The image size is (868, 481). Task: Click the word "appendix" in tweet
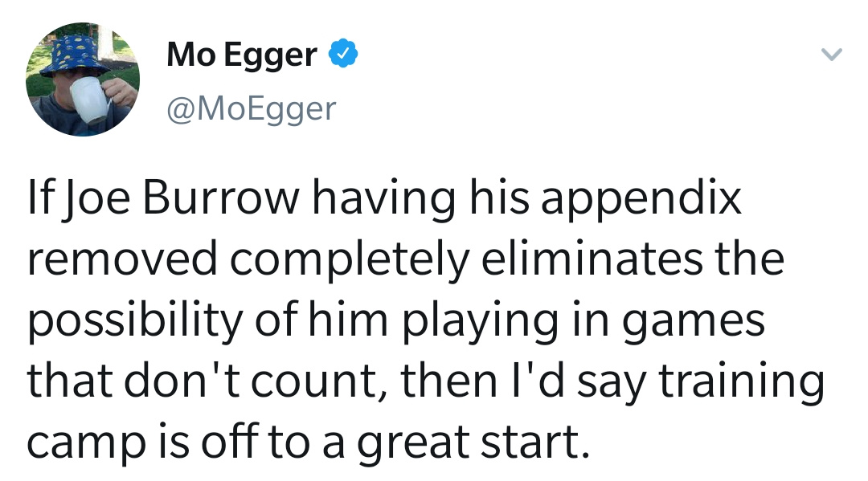point(641,200)
